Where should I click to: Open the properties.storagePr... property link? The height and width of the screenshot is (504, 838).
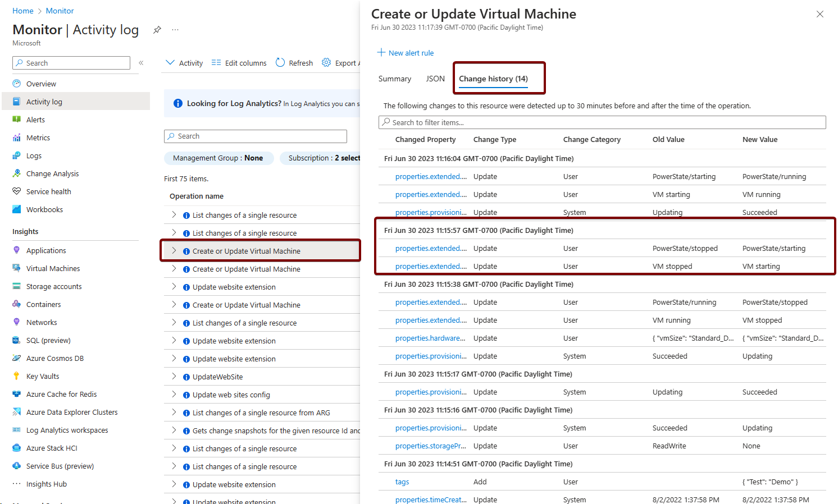point(430,446)
